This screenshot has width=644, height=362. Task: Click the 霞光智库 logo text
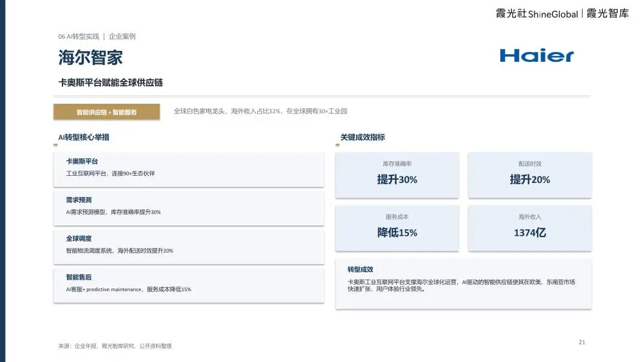pyautogui.click(x=607, y=14)
